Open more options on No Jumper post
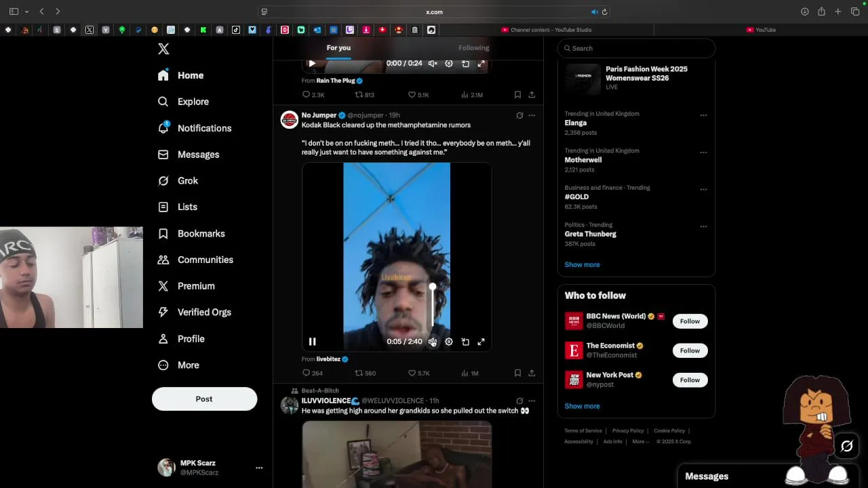This screenshot has height=488, width=868. 532,115
